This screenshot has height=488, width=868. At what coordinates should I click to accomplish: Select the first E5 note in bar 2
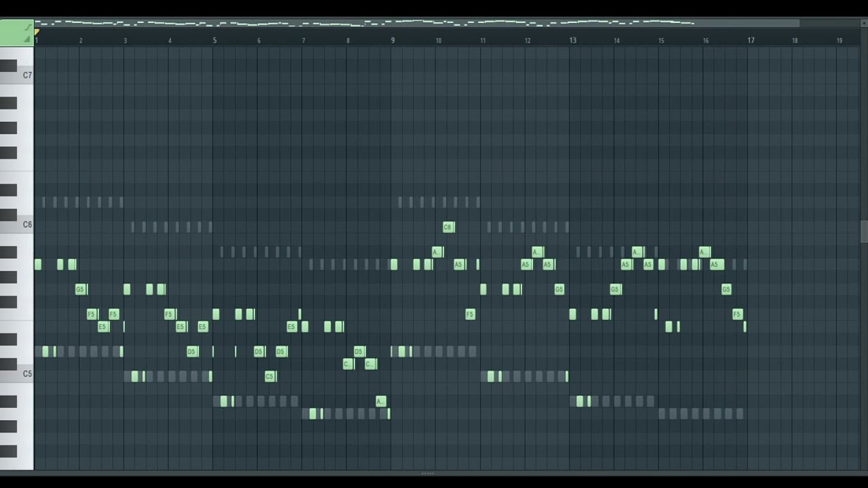[x=103, y=327]
